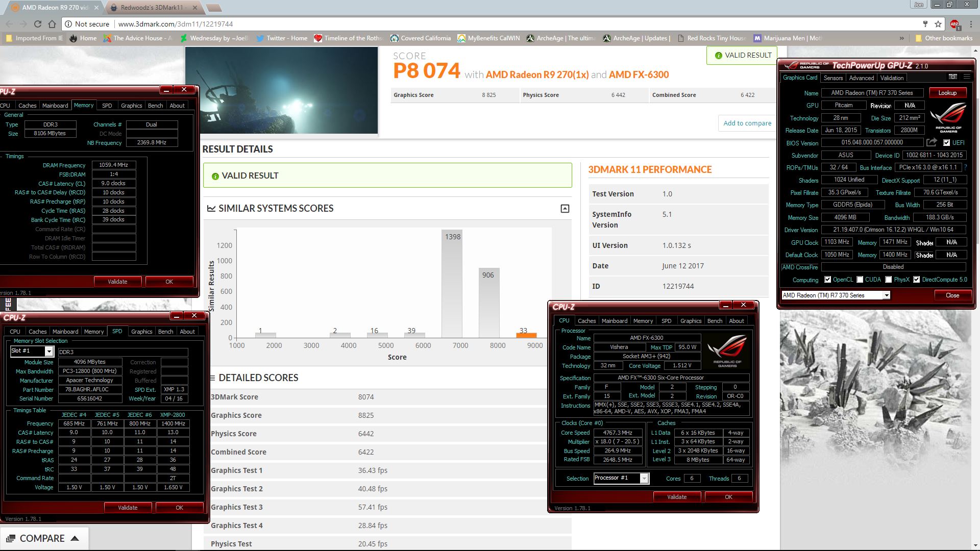
Task: Click the AMD FX-6300 link in score header
Action: [x=639, y=74]
